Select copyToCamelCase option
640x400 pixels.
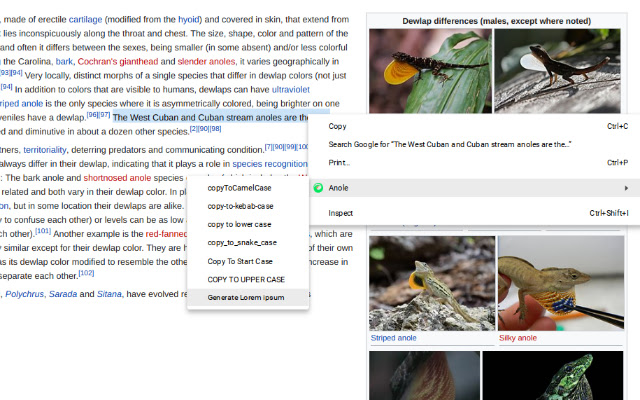point(239,188)
